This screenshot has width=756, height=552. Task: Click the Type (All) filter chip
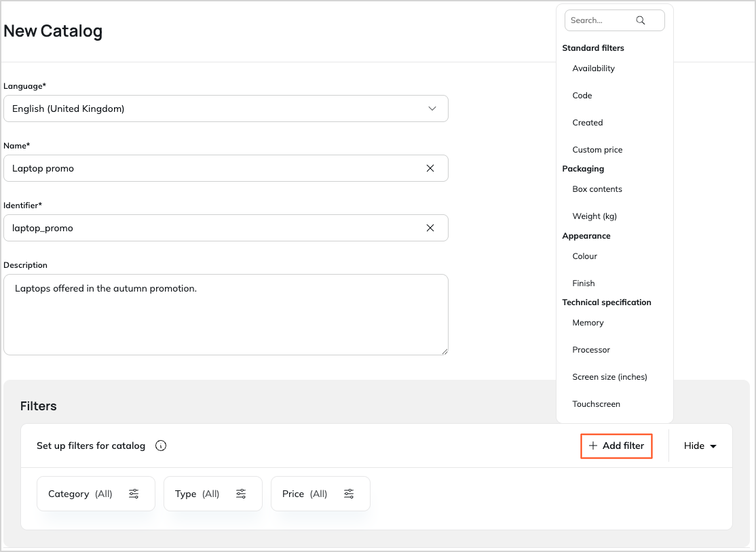click(x=213, y=494)
